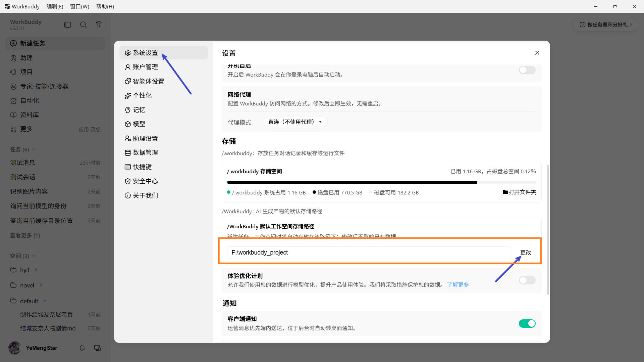Open 快捷键 settings category
Viewport: 644px width, 362px height.
[164, 167]
